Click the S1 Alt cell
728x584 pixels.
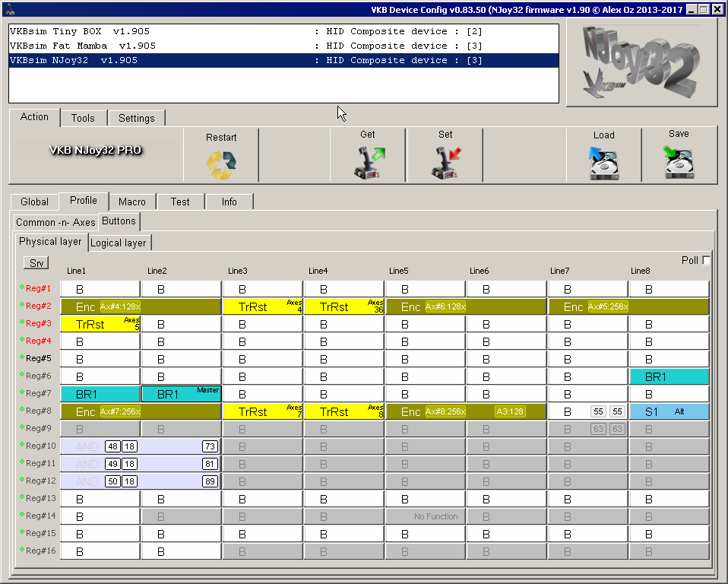[669, 411]
